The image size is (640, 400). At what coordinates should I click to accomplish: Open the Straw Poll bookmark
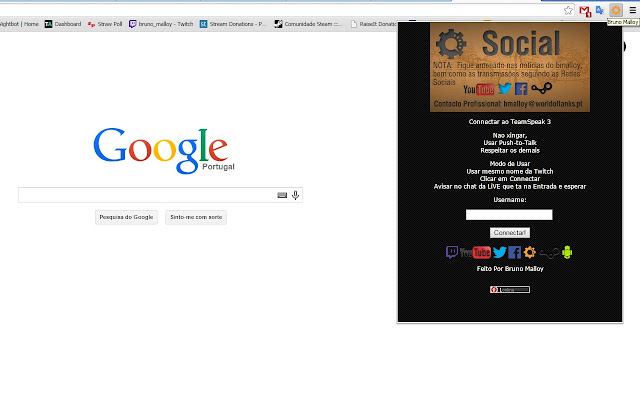(x=105, y=24)
